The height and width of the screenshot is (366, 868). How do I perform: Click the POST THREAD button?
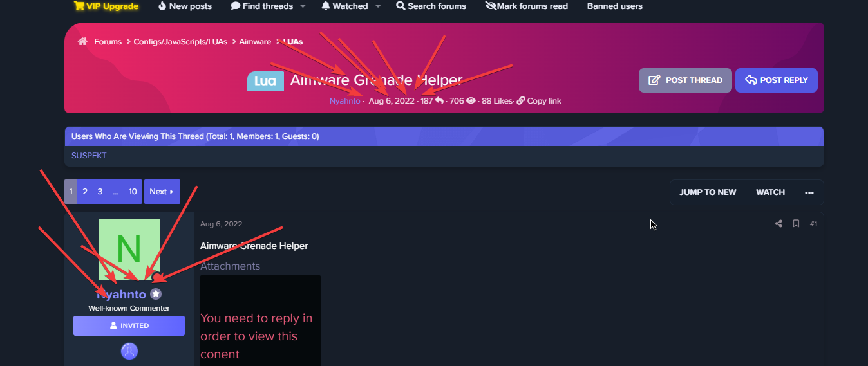pos(685,80)
